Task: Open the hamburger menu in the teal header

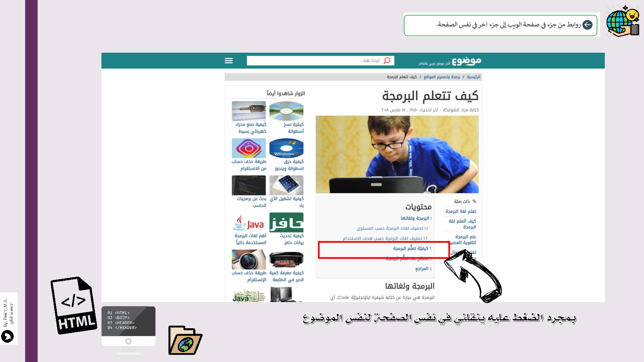Action: tap(229, 61)
